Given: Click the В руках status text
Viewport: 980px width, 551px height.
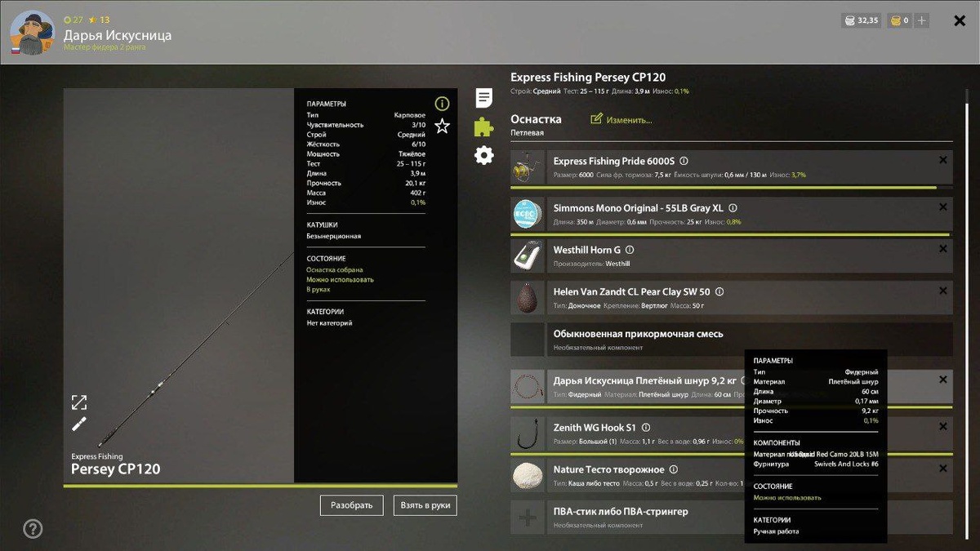Looking at the screenshot, I should (x=318, y=289).
